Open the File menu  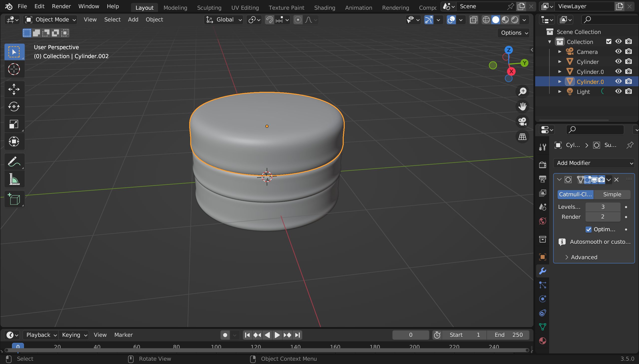click(22, 6)
